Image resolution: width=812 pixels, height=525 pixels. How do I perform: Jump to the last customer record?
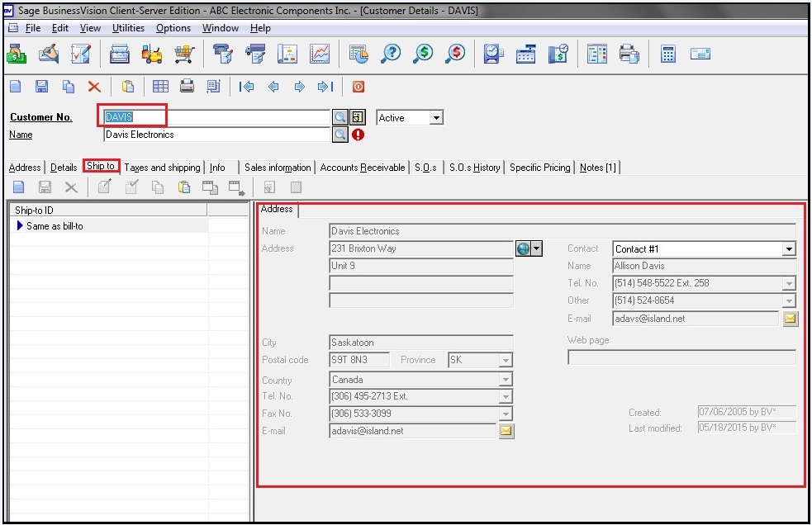(325, 87)
